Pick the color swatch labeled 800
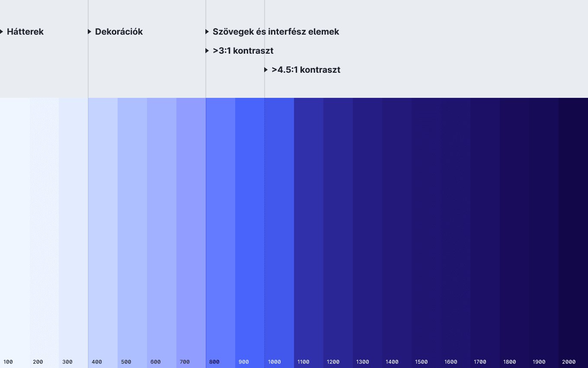This screenshot has width=588, height=368. pyautogui.click(x=220, y=233)
